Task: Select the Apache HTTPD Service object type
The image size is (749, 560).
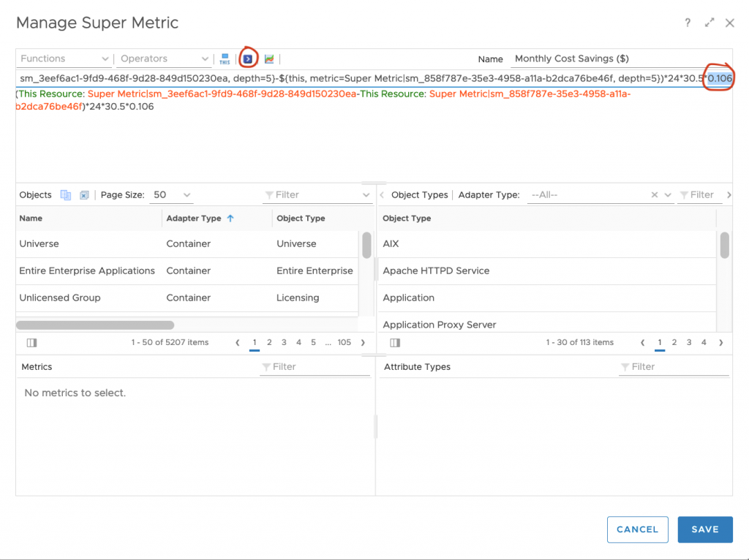Action: (436, 271)
